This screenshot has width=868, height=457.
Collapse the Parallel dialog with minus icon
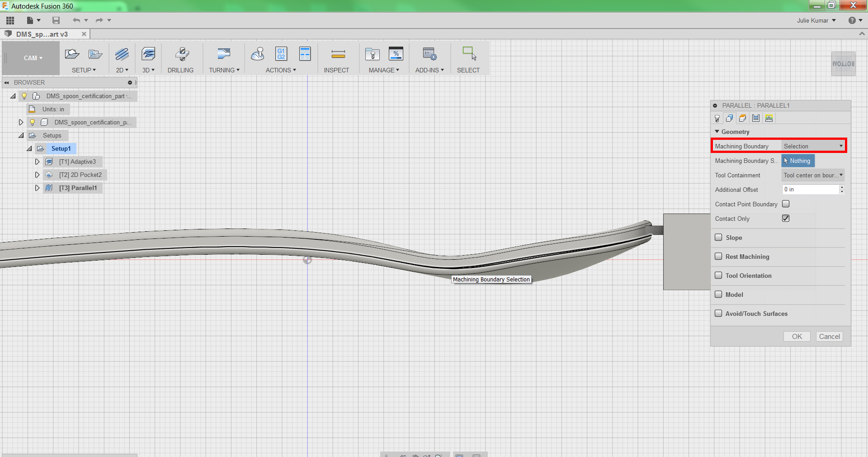tap(715, 105)
